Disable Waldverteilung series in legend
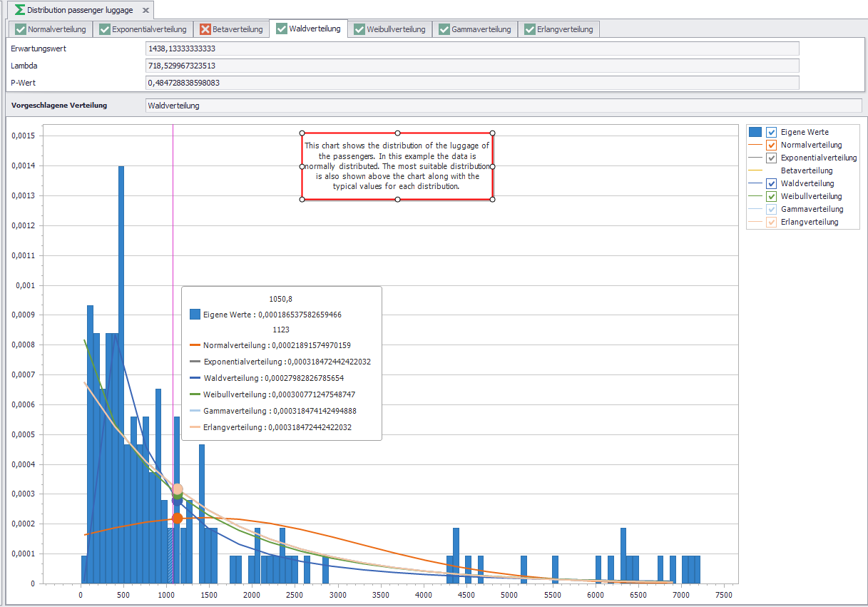Image resolution: width=868 pixels, height=607 pixels. [x=771, y=183]
